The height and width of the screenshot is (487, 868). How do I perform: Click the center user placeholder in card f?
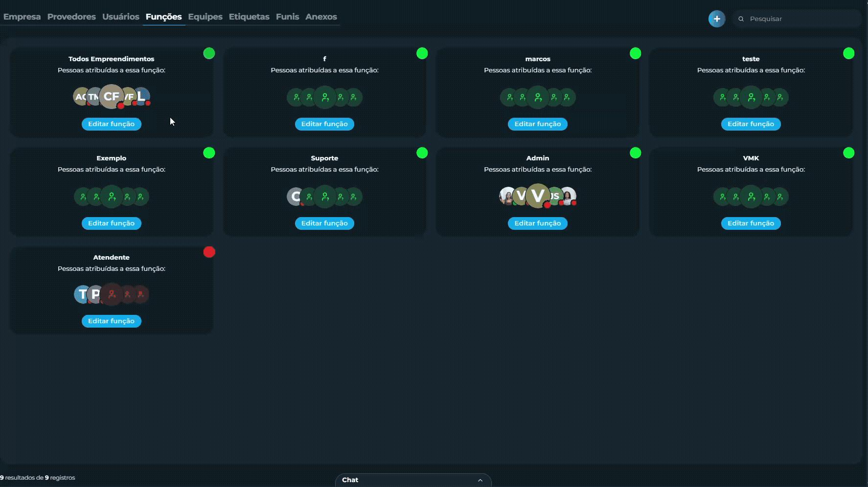325,97
